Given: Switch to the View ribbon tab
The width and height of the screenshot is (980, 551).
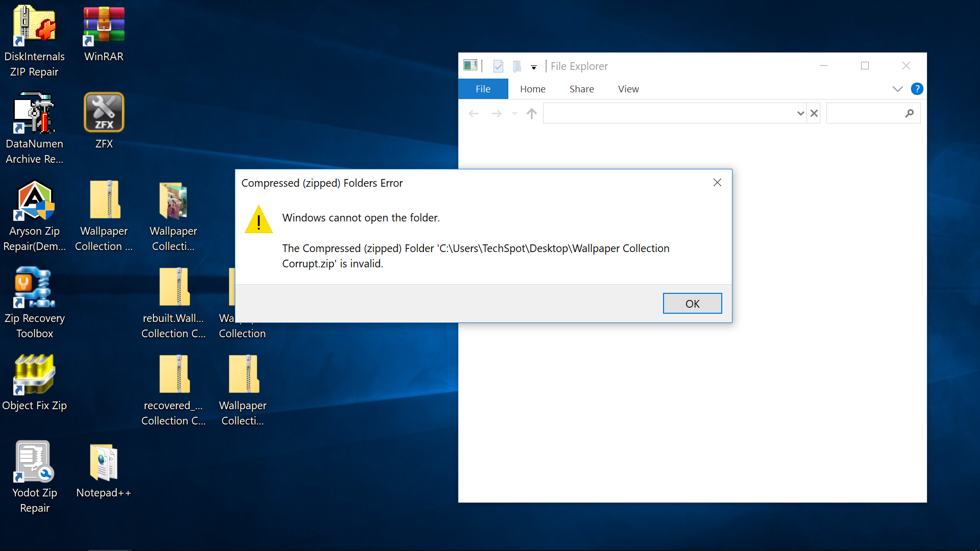Looking at the screenshot, I should coord(628,89).
